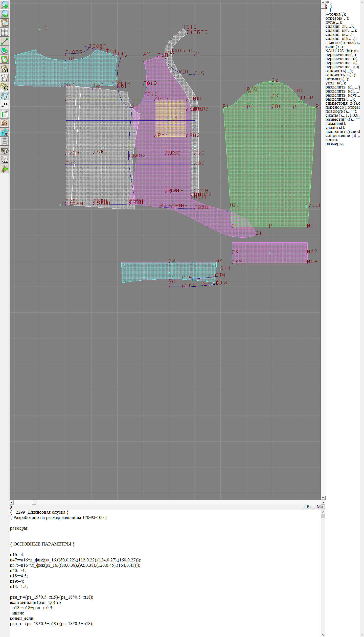Screen dimensions: 364x637
Task: Select the line segment tool icon
Action: coord(5,41)
